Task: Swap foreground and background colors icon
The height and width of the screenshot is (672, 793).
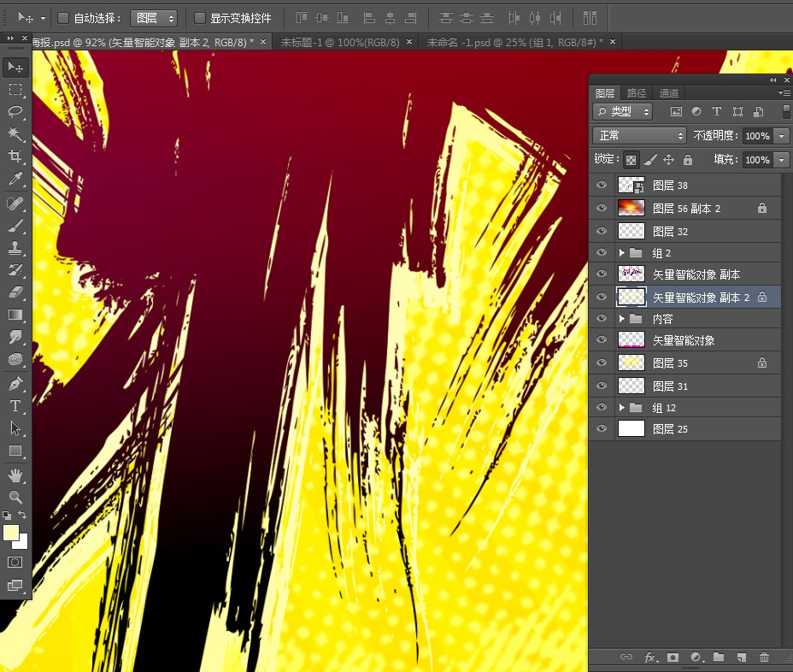Action: point(23,515)
